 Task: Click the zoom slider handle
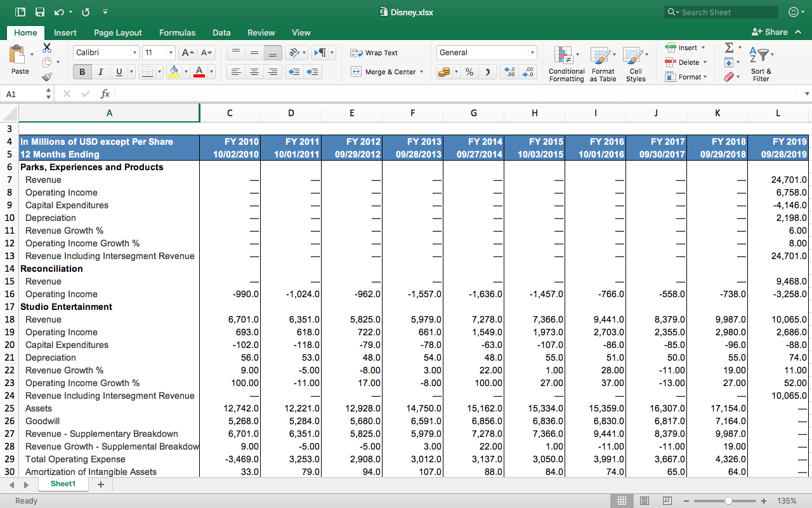point(728,500)
